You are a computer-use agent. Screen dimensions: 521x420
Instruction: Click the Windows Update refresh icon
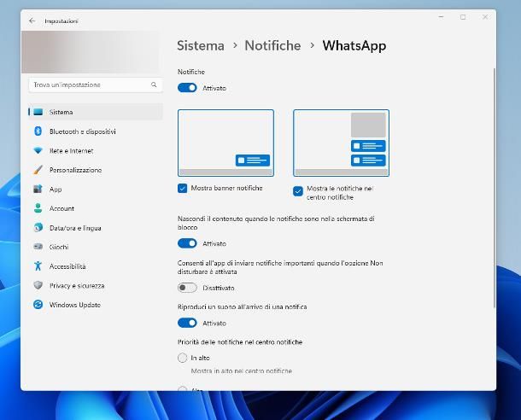coord(38,305)
